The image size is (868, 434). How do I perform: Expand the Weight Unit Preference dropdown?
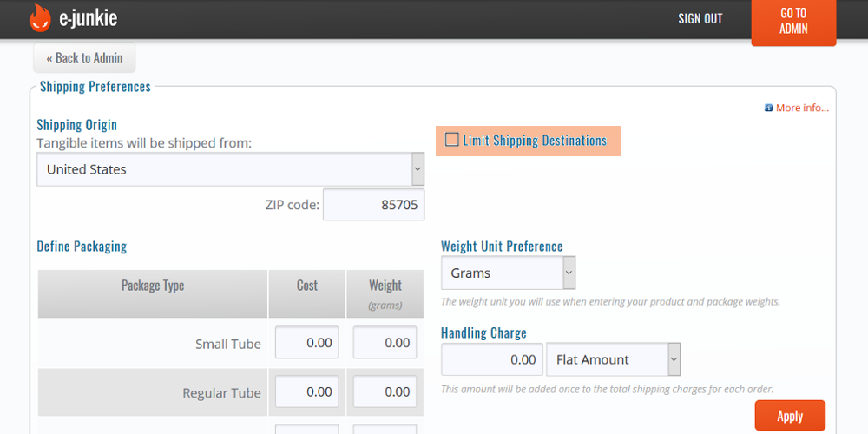[508, 273]
